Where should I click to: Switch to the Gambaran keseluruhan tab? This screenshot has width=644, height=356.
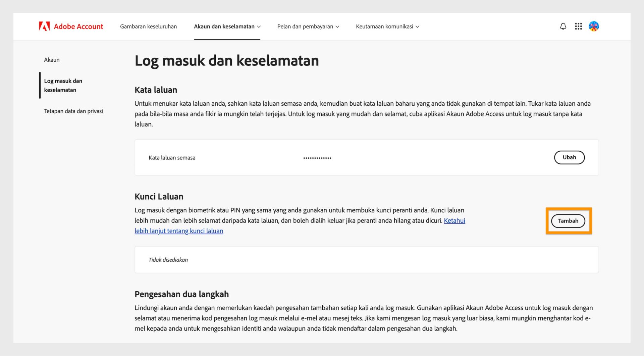click(x=149, y=26)
